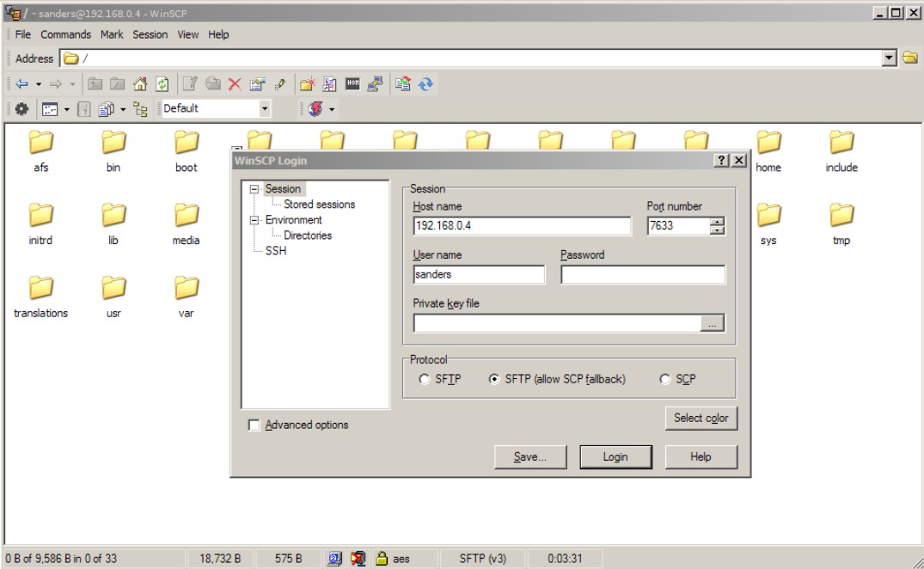
Task: Collapse the Session tree node
Action: pos(254,189)
